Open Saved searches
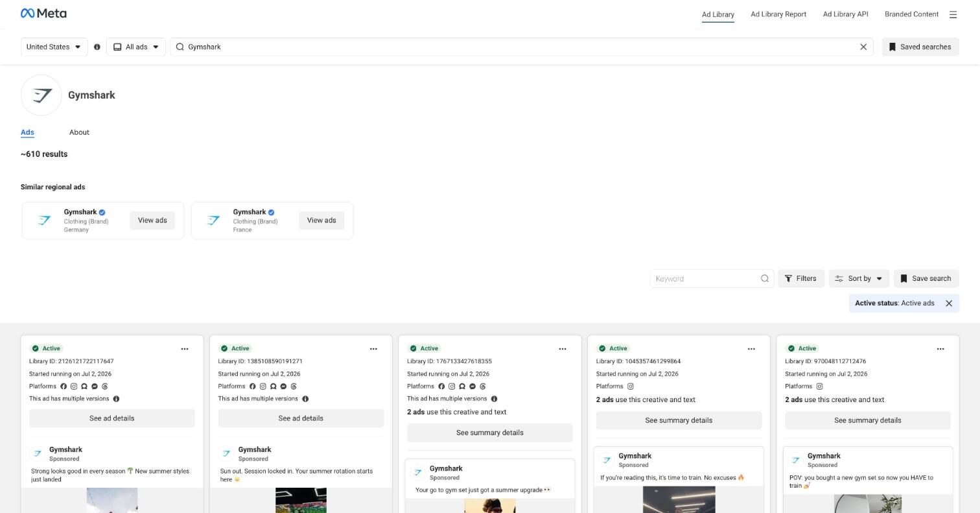 point(920,47)
